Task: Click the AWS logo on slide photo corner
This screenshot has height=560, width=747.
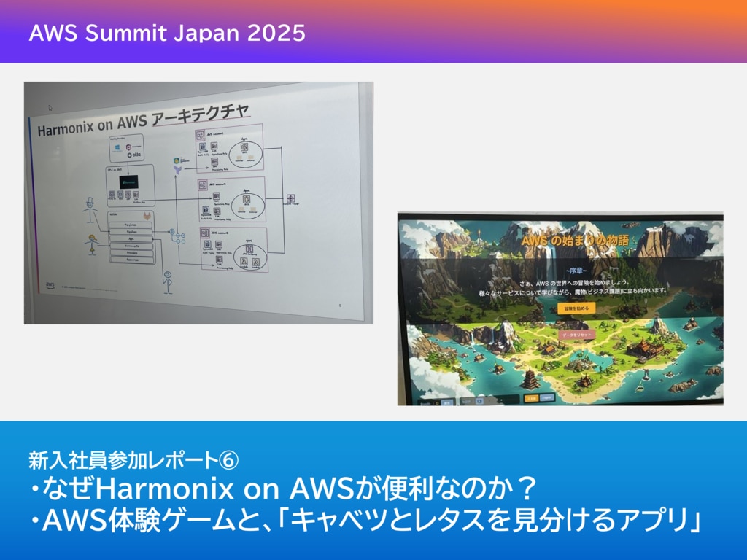Action: [50, 285]
